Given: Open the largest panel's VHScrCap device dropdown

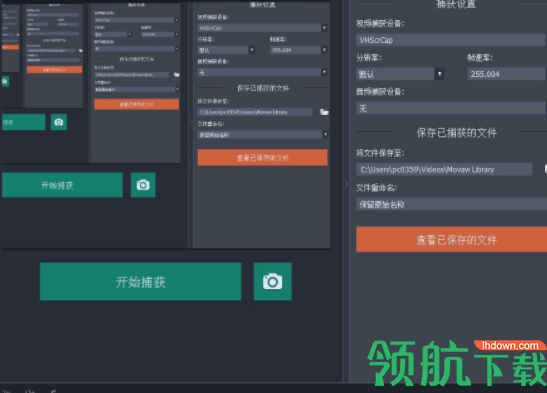Looking at the screenshot, I should tap(451, 40).
